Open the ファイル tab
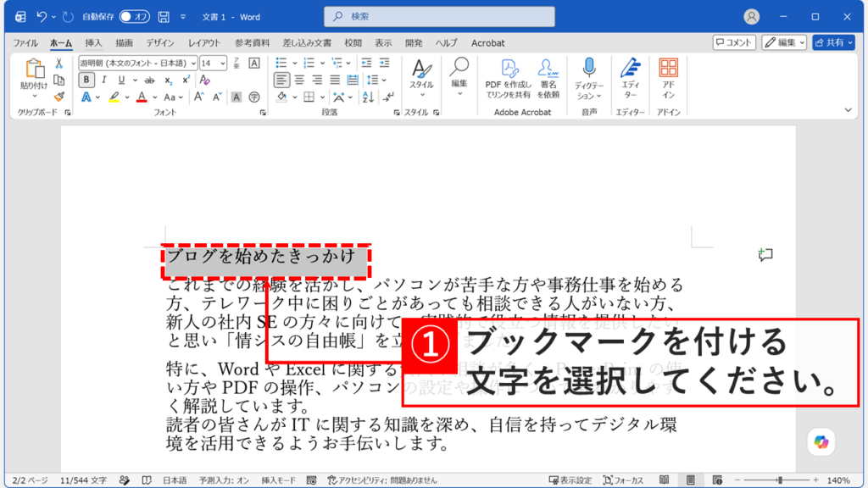The width and height of the screenshot is (868, 488). coord(25,42)
